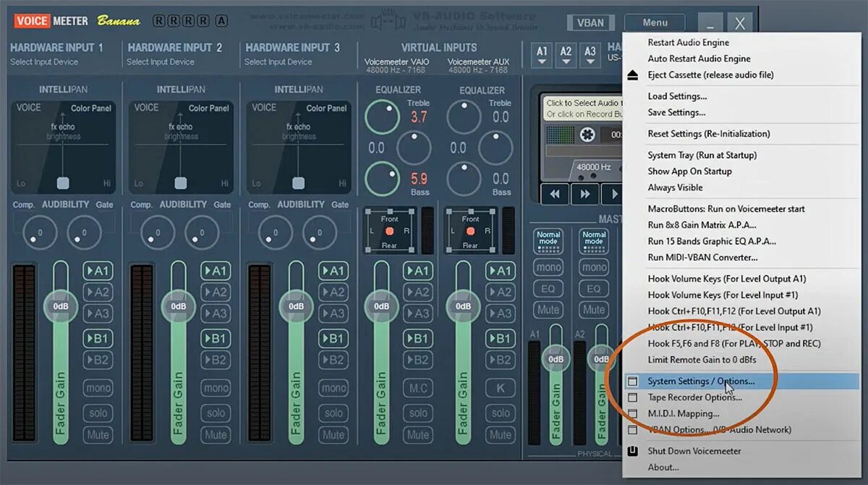Click the Gate knob on Hardware Input 3
This screenshot has width=868, height=485.
coord(320,232)
